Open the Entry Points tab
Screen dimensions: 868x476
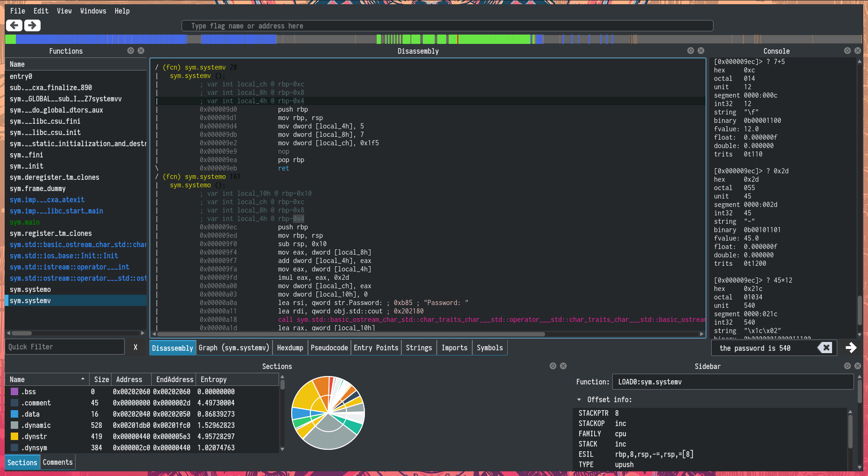376,348
